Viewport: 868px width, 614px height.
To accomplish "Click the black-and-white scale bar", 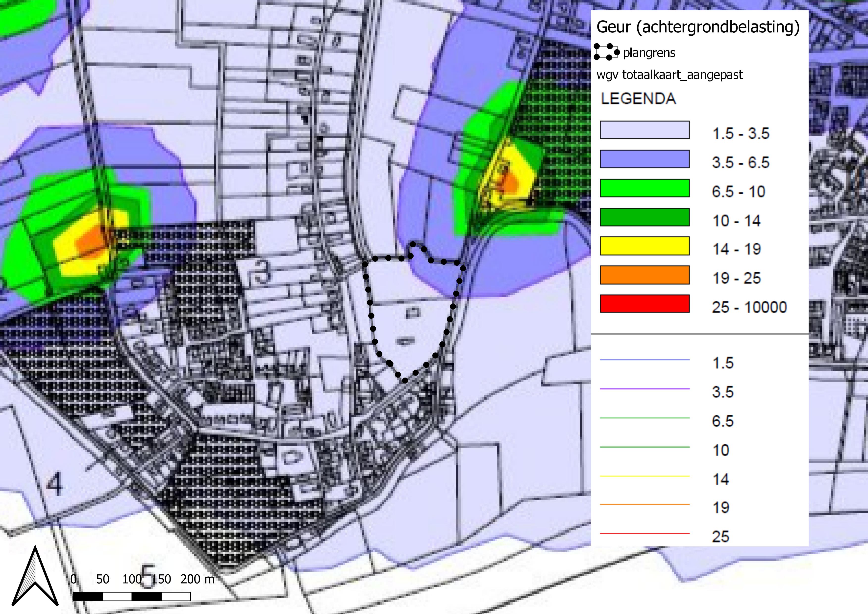I will (x=132, y=597).
